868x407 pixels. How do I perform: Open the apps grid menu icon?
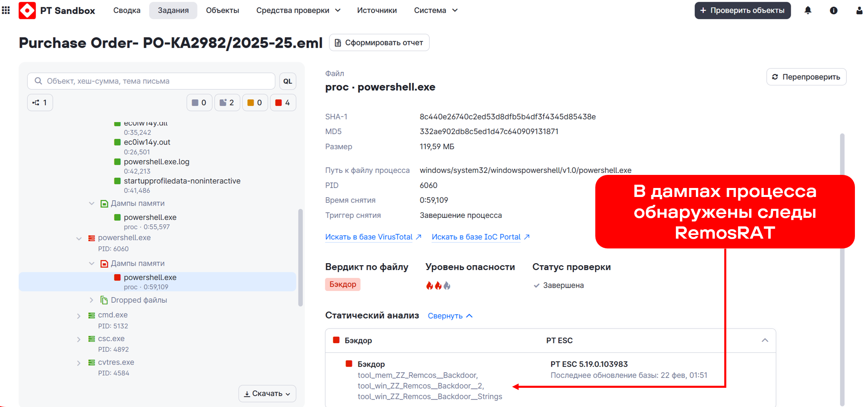(x=6, y=10)
